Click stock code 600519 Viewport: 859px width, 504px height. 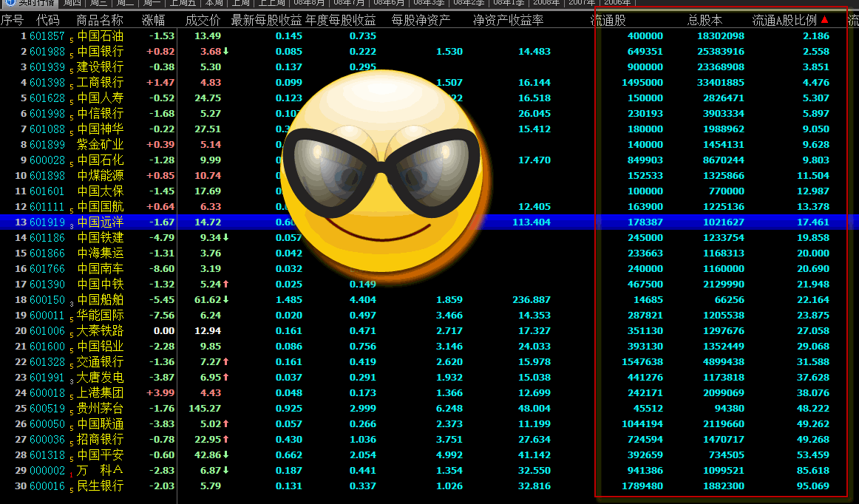pyautogui.click(x=47, y=409)
